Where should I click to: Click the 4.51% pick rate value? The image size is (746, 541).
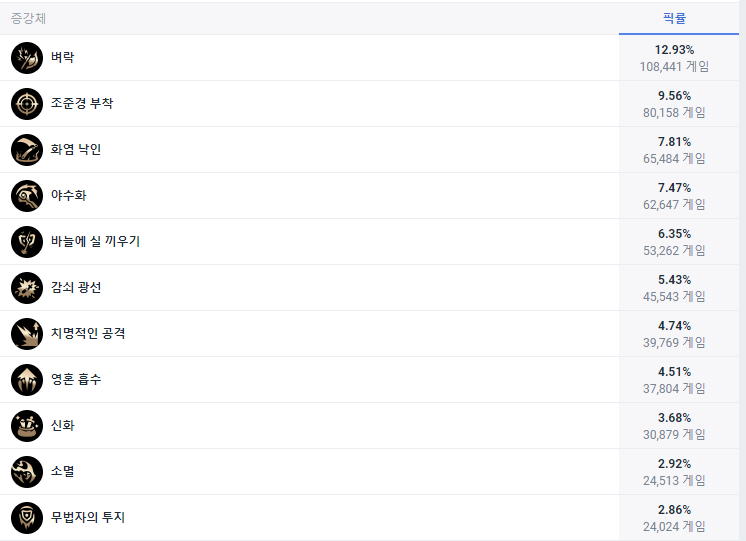[x=674, y=372]
